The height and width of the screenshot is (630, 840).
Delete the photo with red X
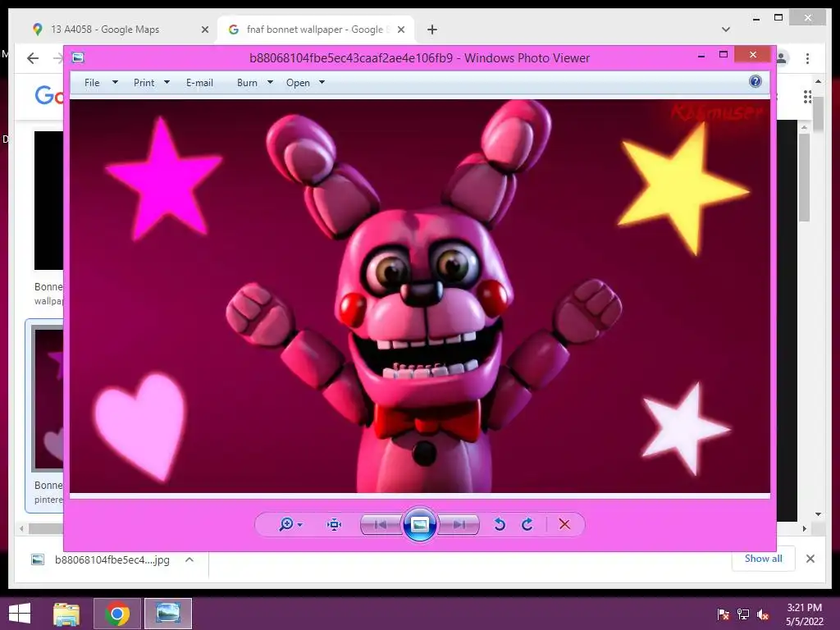point(564,524)
